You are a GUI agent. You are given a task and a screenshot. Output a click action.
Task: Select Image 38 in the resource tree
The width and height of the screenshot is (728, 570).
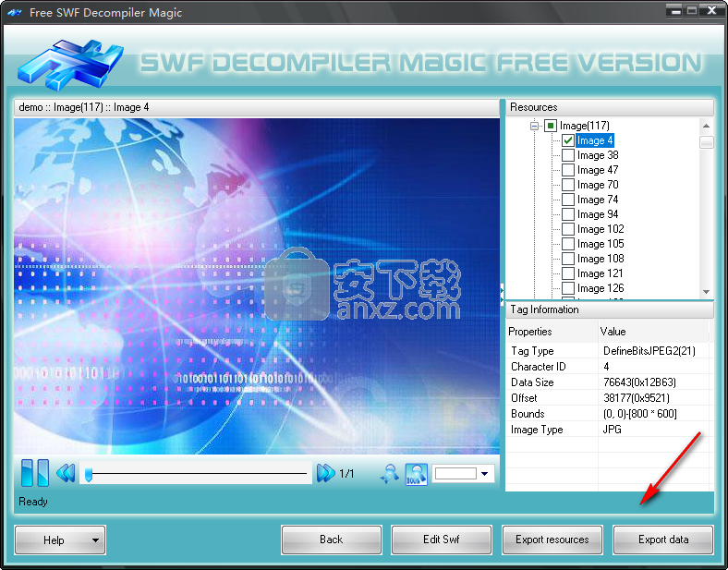(598, 155)
